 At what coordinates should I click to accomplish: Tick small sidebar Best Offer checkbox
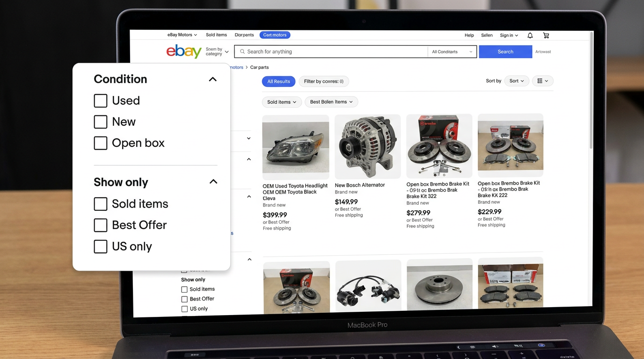[x=184, y=299]
